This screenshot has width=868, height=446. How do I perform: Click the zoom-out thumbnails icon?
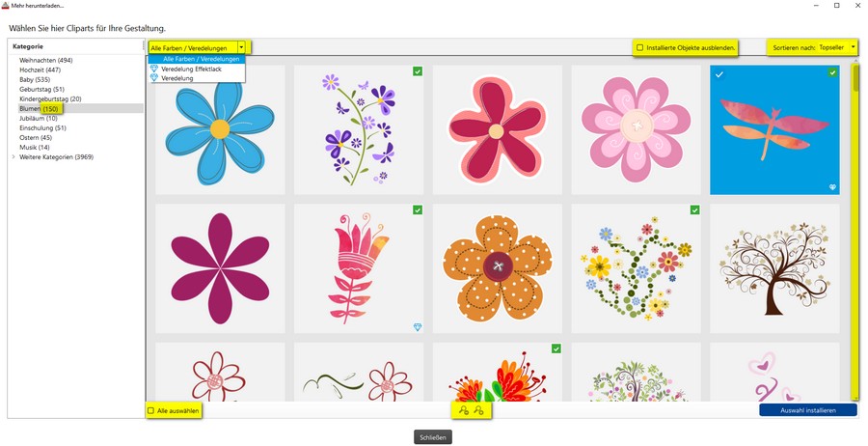[x=464, y=410]
